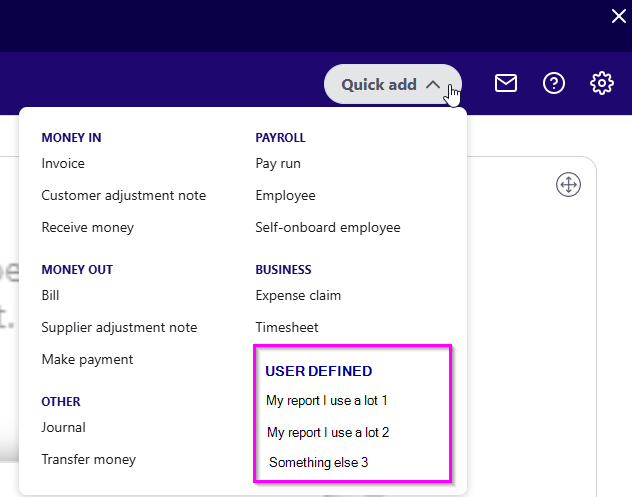Choose Customer adjustment note

coord(124,195)
